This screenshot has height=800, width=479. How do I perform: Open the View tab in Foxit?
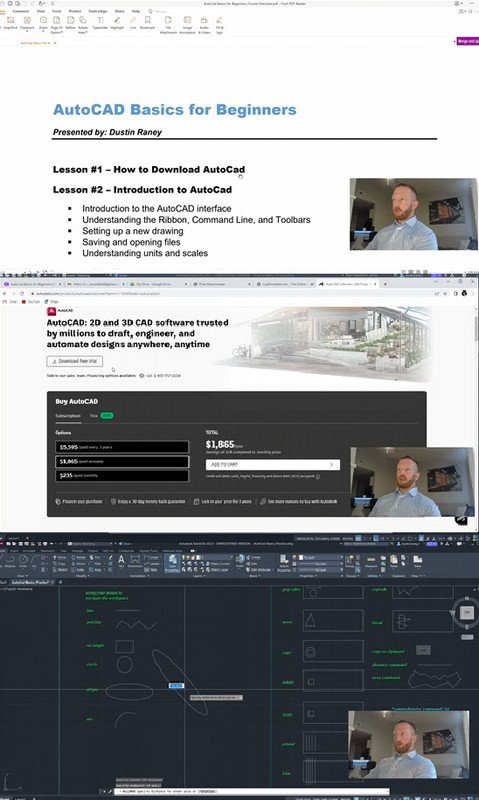(40, 11)
